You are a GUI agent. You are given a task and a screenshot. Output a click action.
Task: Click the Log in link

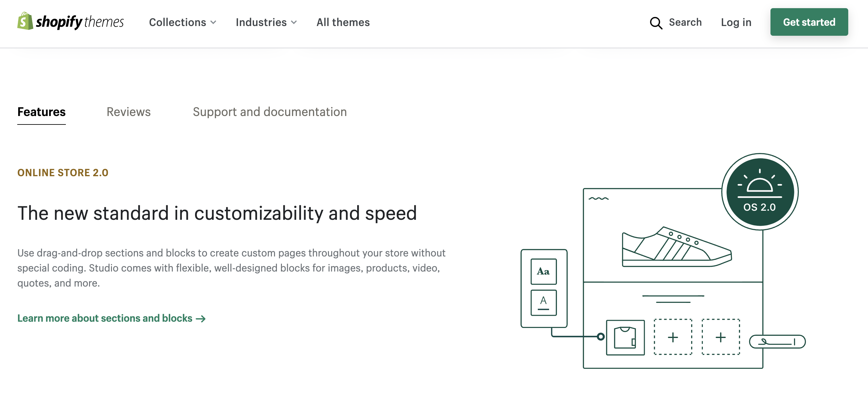pos(736,22)
